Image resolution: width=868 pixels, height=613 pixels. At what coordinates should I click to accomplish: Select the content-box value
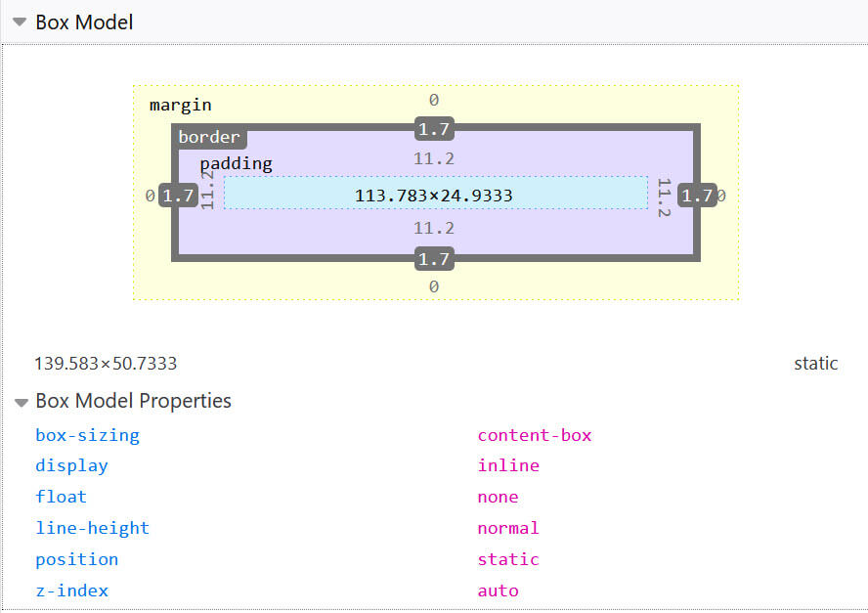tap(535, 434)
